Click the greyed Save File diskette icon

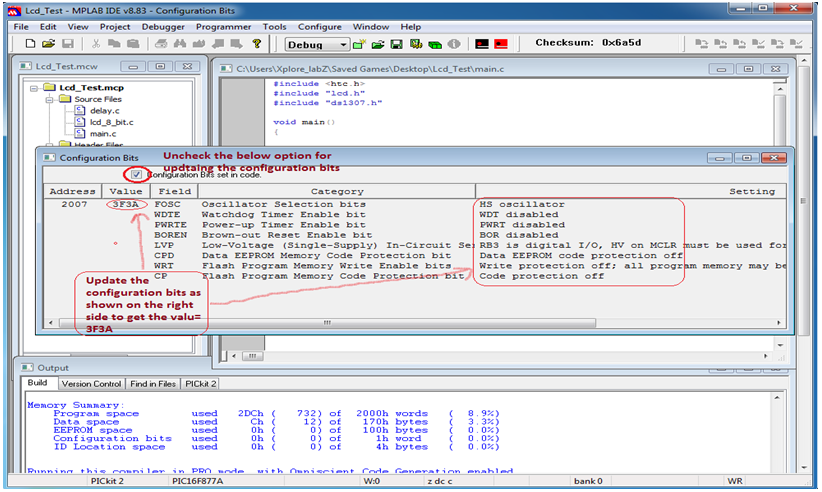68,44
